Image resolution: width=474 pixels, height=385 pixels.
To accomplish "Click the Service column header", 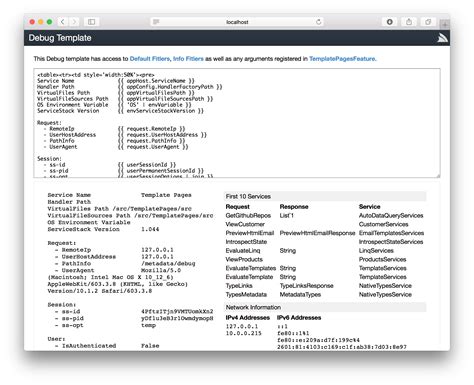I will pos(369,207).
